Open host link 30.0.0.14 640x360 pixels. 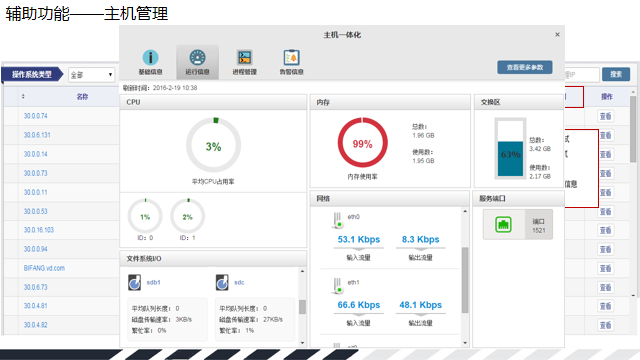coord(36,154)
